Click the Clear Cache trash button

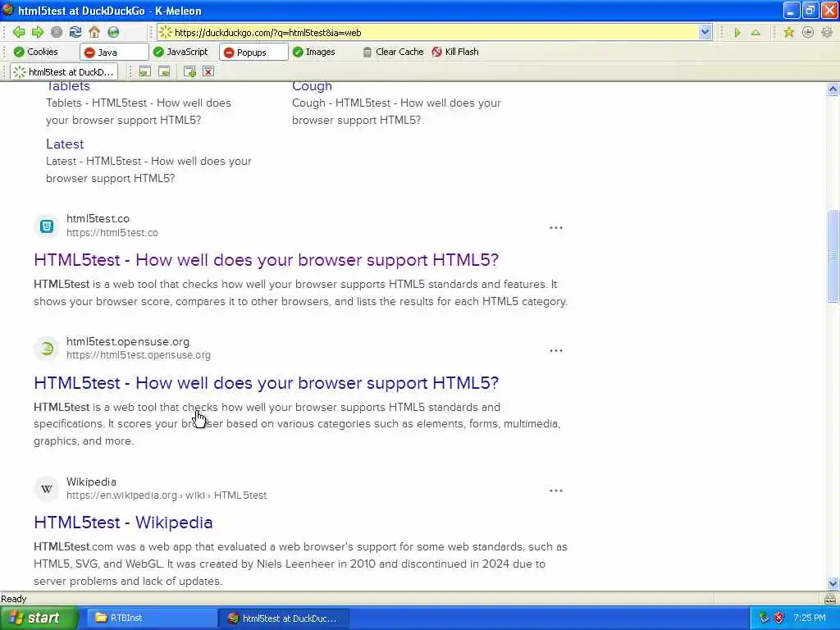tap(393, 52)
